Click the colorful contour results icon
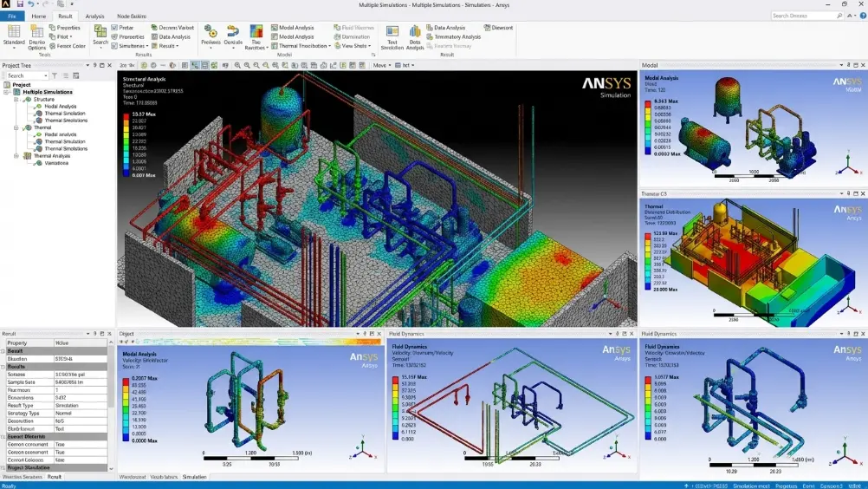 (256, 31)
